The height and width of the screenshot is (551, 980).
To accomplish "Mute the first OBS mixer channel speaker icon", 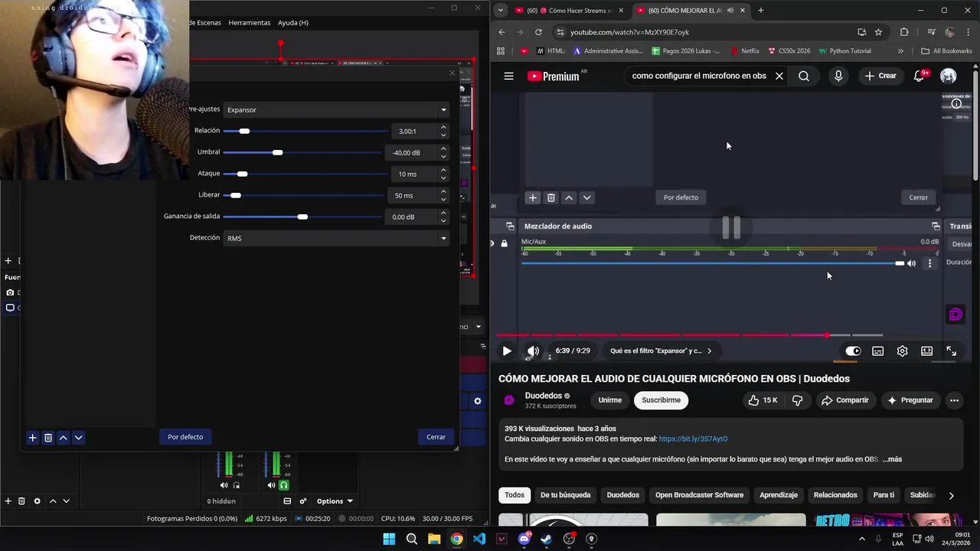I will (x=224, y=485).
